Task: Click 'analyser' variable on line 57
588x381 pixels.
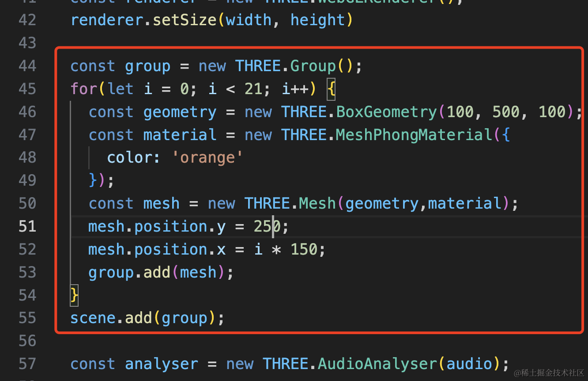Action: click(162, 364)
